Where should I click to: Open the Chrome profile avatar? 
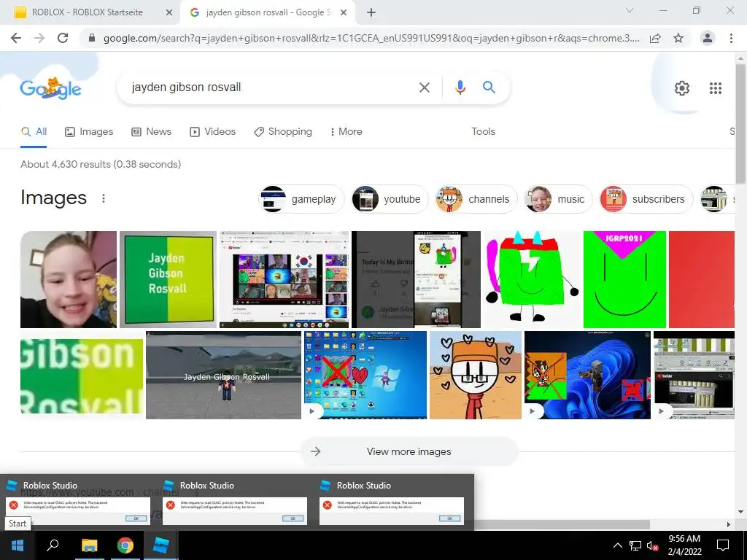click(708, 38)
